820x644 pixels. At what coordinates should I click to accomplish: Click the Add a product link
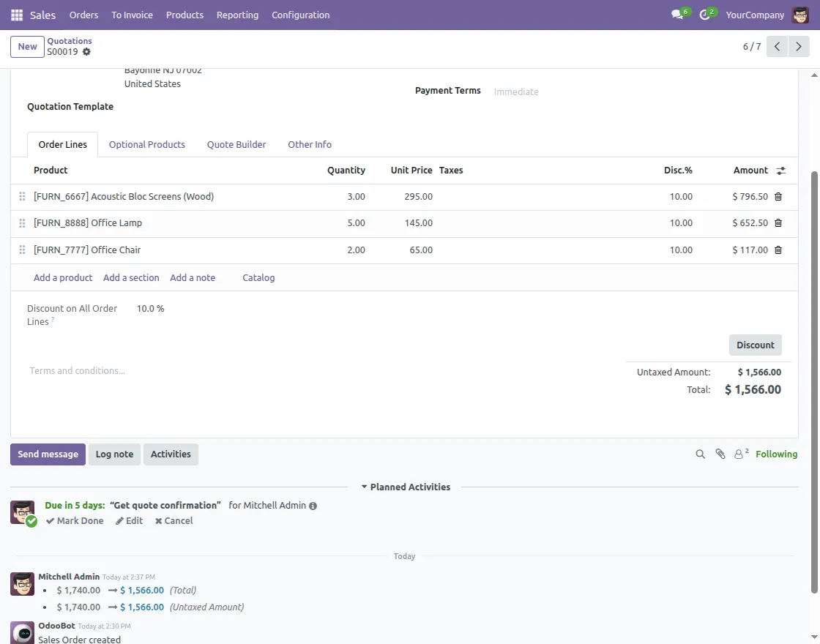click(x=63, y=278)
